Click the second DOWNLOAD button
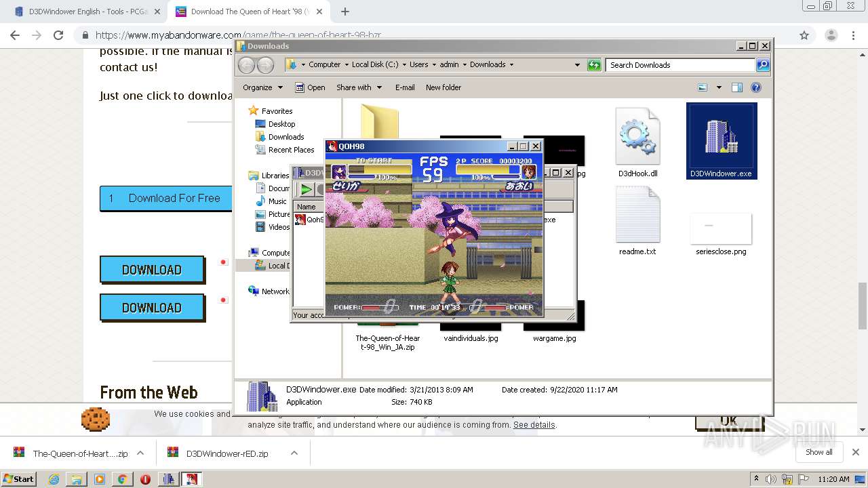The width and height of the screenshot is (868, 488). [152, 308]
